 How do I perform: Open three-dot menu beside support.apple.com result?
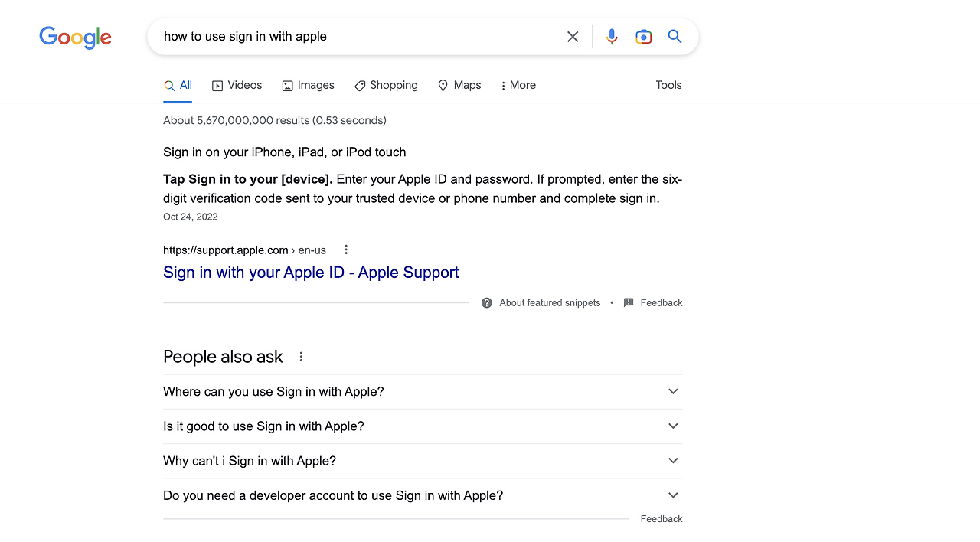tap(346, 250)
